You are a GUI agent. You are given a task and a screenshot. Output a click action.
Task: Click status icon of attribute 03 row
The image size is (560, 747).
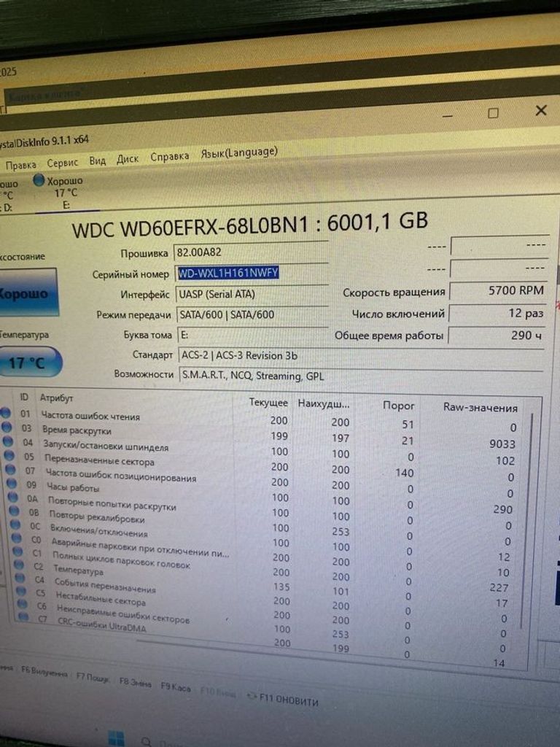(7, 427)
